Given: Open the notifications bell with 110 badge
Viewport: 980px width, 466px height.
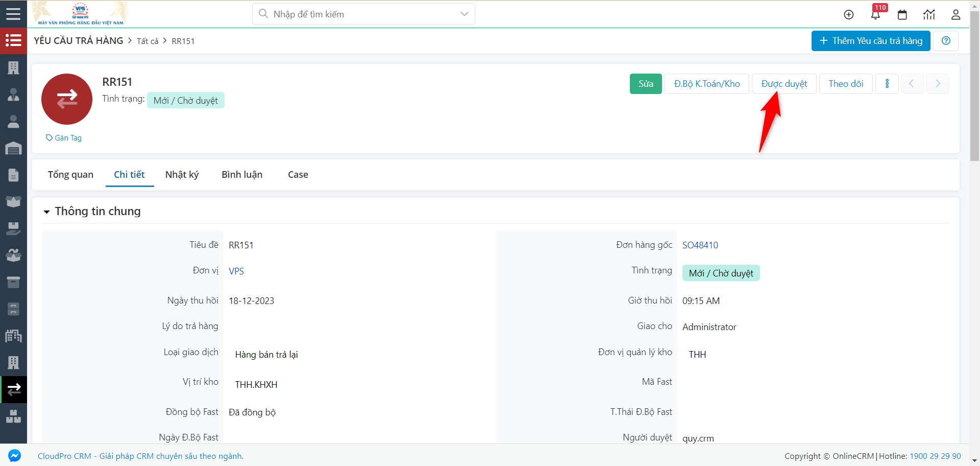Looking at the screenshot, I should click(x=876, y=14).
